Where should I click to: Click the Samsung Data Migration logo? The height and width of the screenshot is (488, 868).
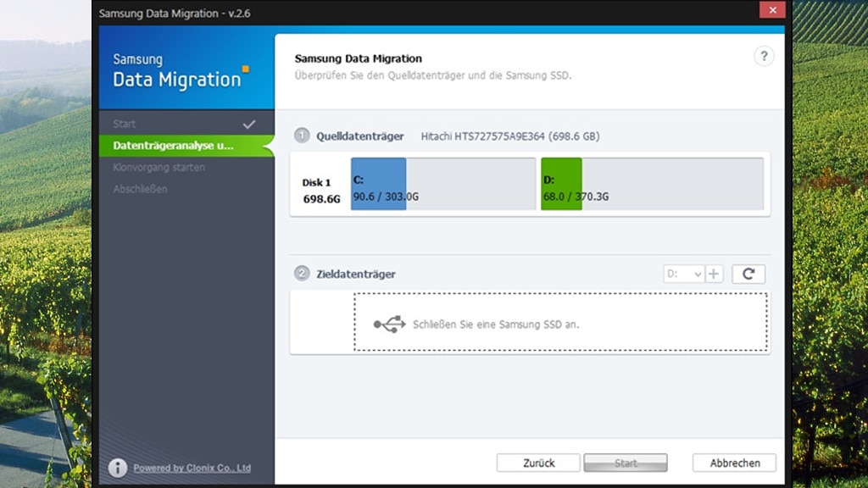click(x=181, y=71)
